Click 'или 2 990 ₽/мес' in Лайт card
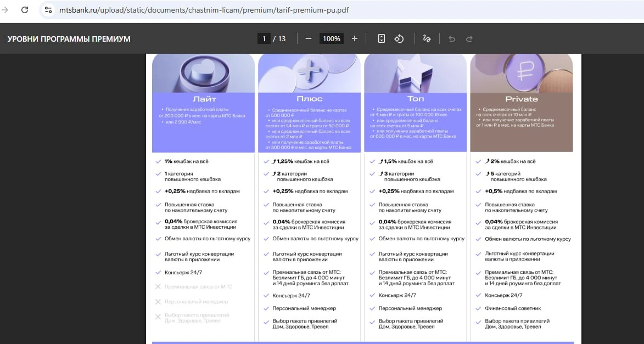This screenshot has height=344, width=644. click(183, 122)
